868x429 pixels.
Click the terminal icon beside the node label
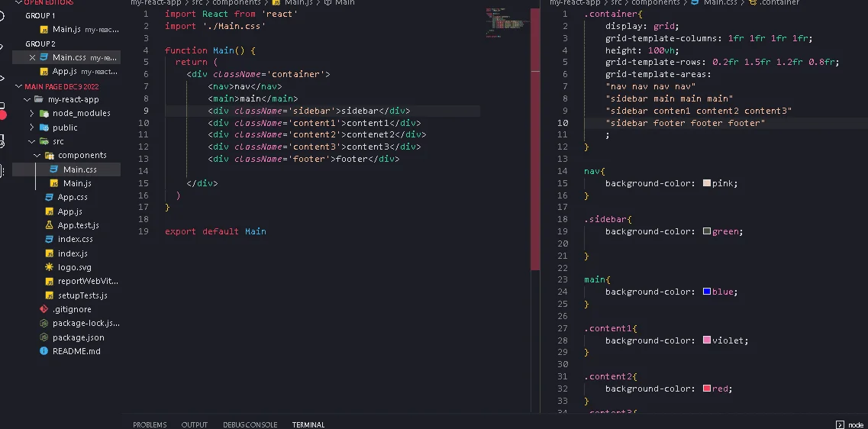840,424
